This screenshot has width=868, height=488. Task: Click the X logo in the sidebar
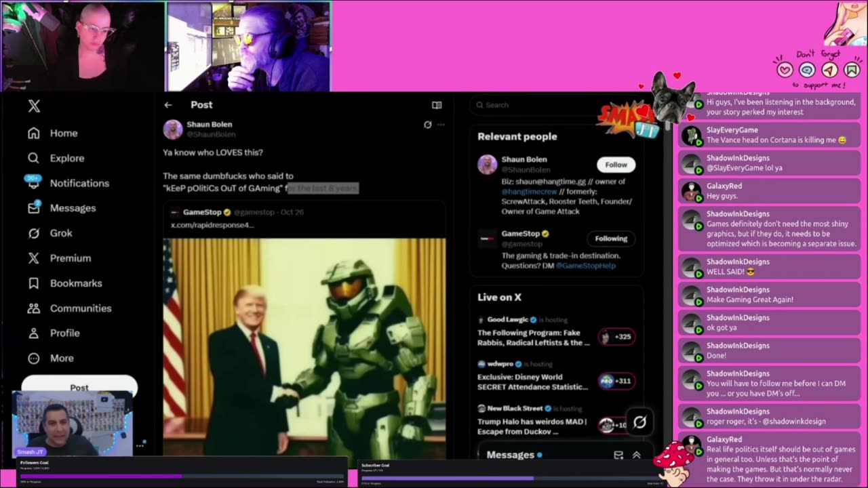34,106
